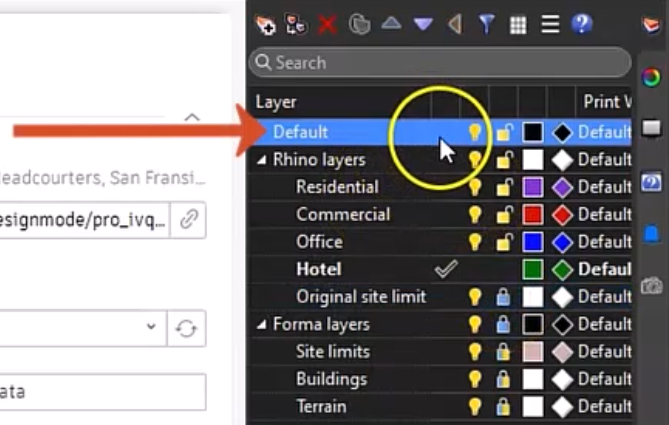Open Residential layer material diamond
This screenshot has height=425, width=669.
562,187
